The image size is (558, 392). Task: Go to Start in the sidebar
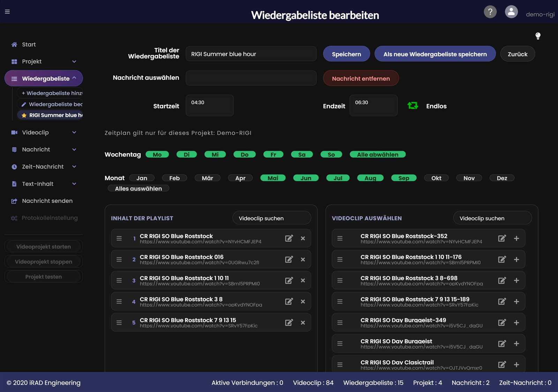29,45
